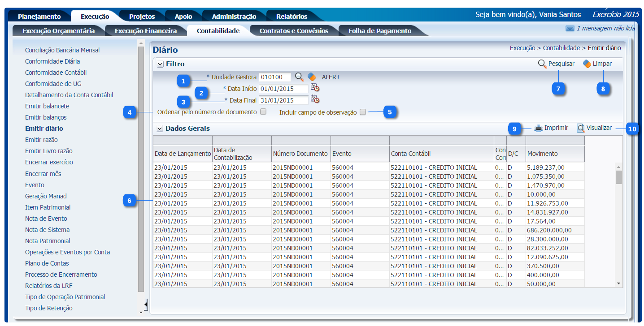Collapse the Dados Gerais section
Screen dimensions: 644x326
(160, 129)
